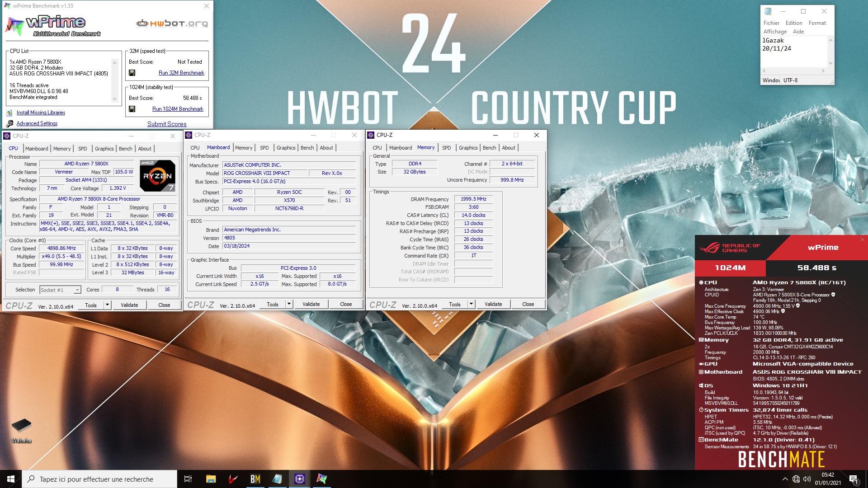This screenshot has height=488, width=868.
Task: Open Notepad from the taskbar
Action: 277,479
